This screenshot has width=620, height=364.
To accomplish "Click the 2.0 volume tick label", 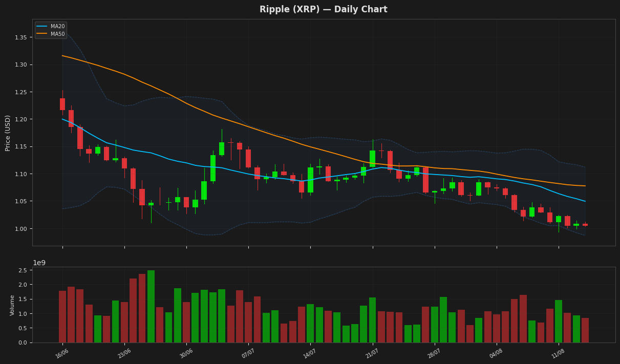I will tap(23, 285).
